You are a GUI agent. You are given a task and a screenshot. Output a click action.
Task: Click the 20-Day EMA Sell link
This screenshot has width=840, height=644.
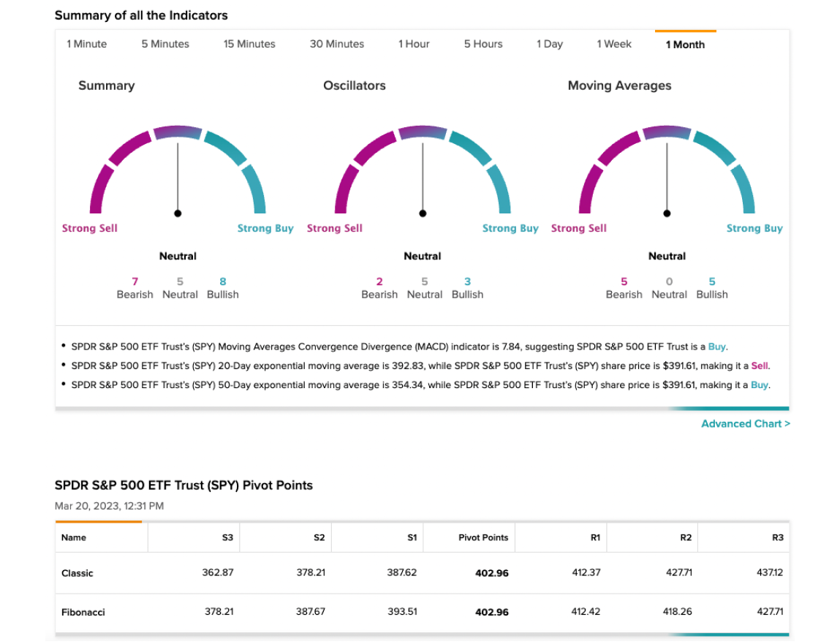(759, 366)
